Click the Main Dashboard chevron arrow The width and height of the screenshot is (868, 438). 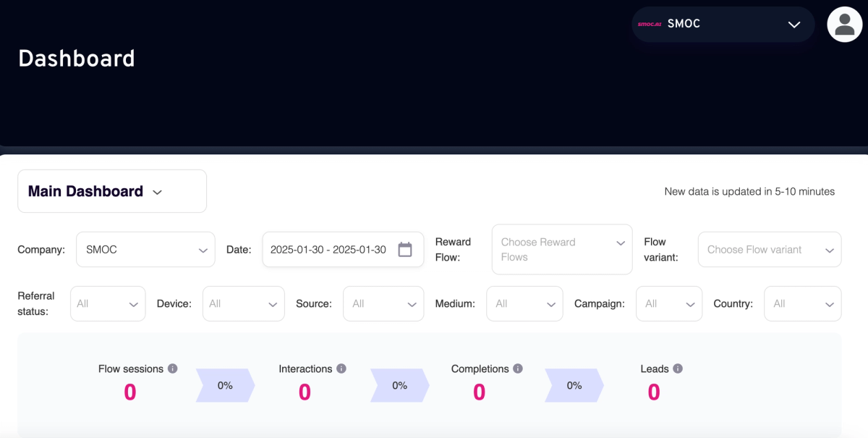coord(157,191)
